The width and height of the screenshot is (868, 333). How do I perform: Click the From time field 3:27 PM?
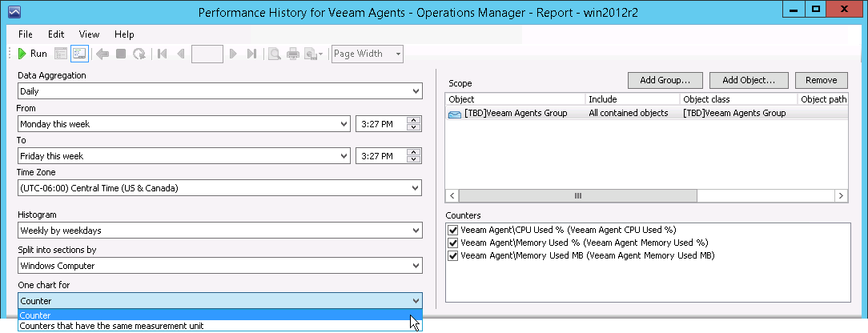[381, 124]
